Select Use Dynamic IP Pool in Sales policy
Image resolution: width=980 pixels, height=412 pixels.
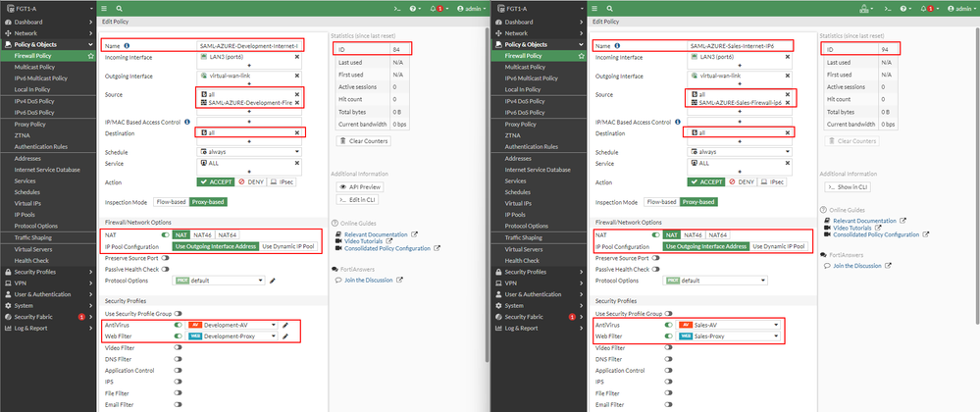[x=779, y=246]
